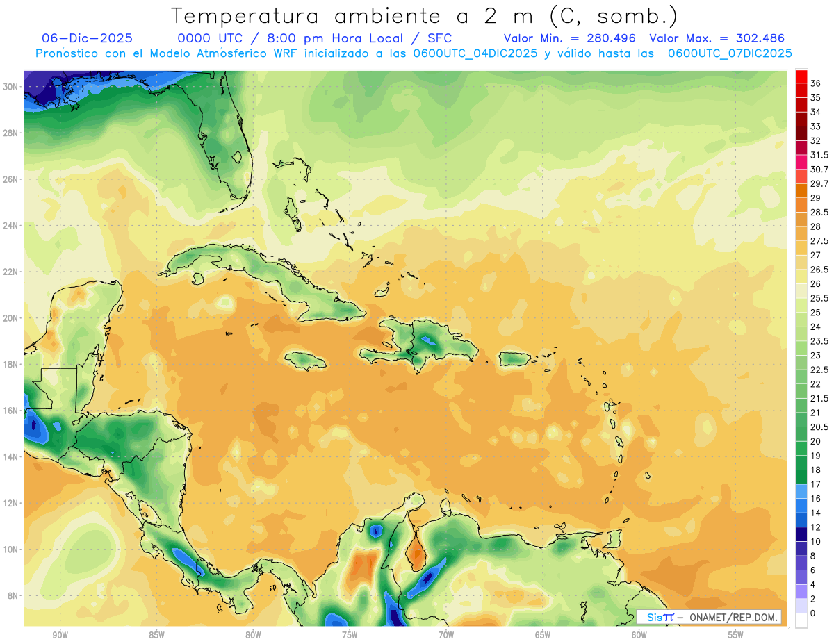Click the '60W' longitude label
834x644 pixels.
pyautogui.click(x=639, y=635)
